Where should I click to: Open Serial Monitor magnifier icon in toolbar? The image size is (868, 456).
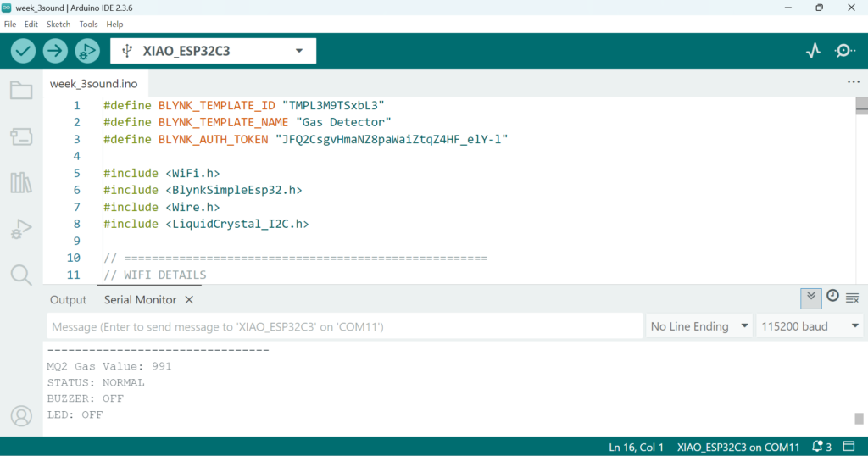point(845,51)
